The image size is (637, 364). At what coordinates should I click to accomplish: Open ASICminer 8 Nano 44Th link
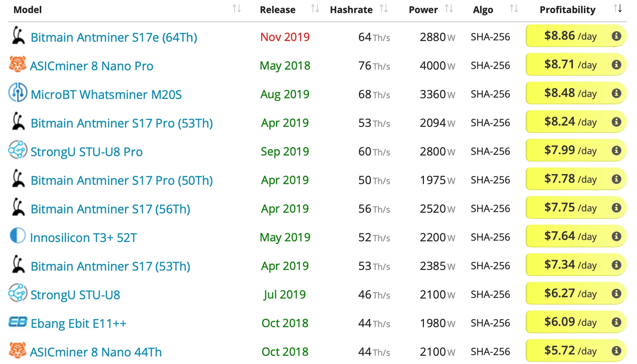pos(96,352)
